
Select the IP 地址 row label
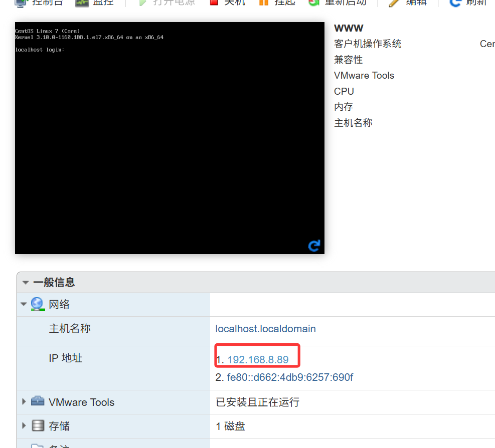coord(66,358)
